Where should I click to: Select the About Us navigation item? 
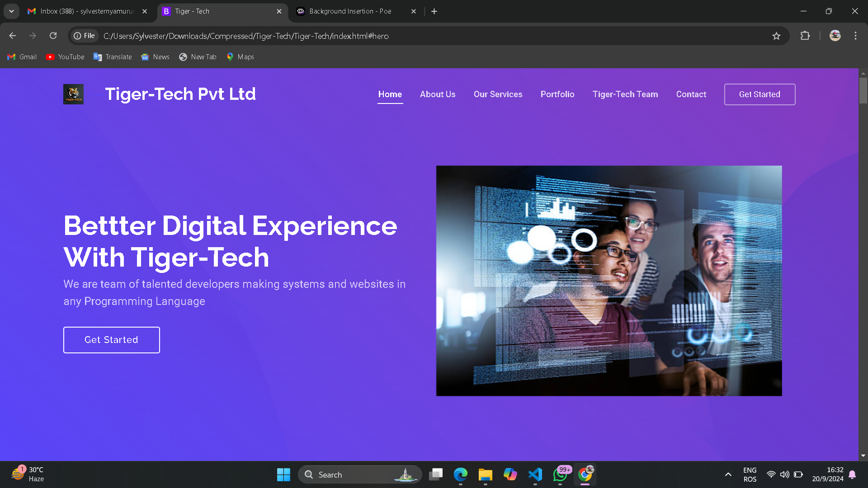[438, 94]
